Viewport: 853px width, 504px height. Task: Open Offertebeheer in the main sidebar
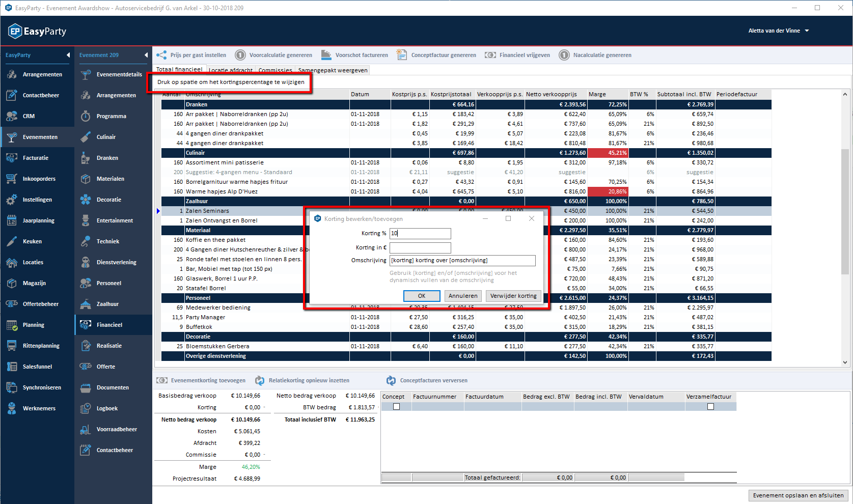[x=37, y=304]
